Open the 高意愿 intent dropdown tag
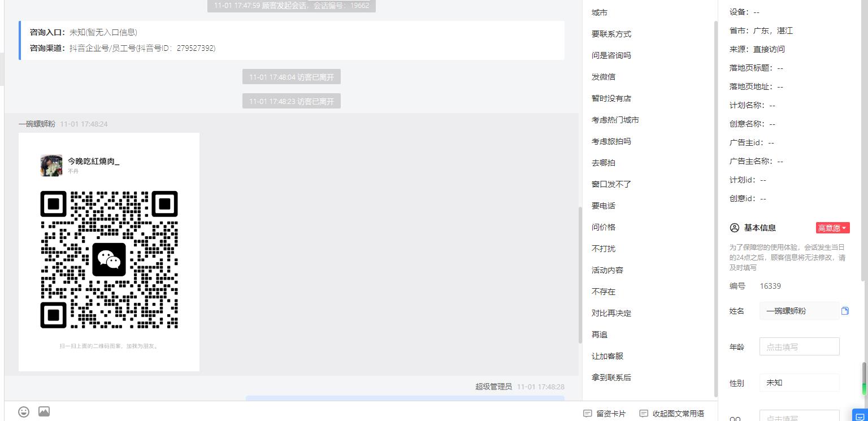Screen dimensions: 868x421 tap(833, 228)
